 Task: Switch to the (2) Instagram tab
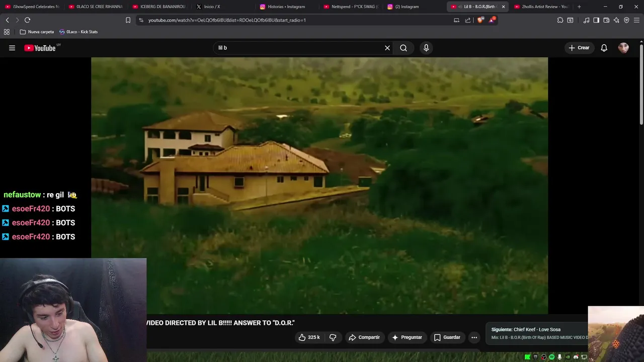pos(415,7)
